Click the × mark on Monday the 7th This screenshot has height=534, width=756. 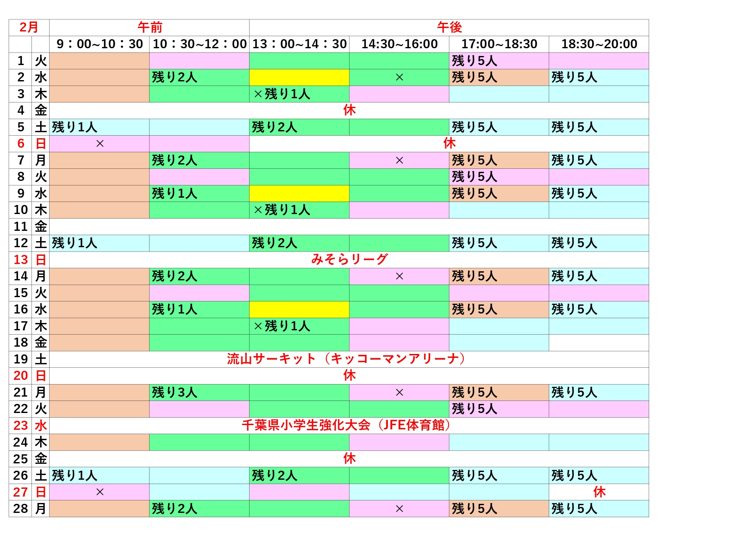pyautogui.click(x=399, y=161)
